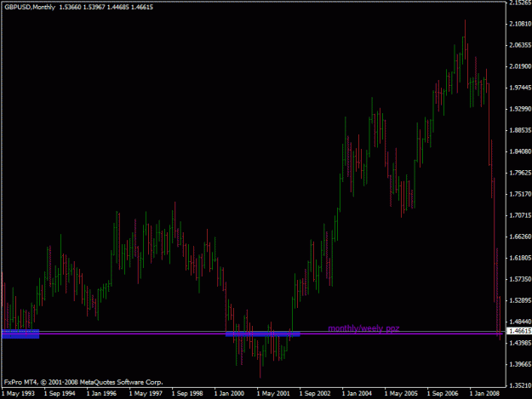The image size is (532, 399).
Task: Click the 1.48440 price axis label
Action: click(520, 322)
